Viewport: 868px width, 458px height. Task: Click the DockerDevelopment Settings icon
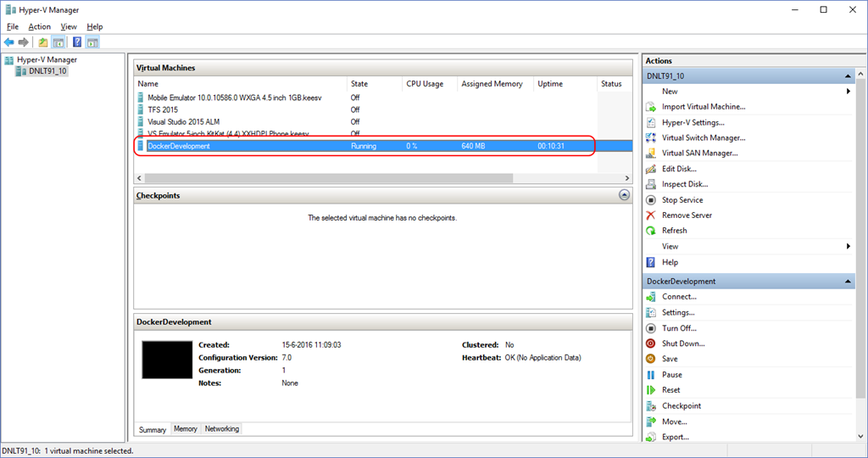(x=651, y=313)
